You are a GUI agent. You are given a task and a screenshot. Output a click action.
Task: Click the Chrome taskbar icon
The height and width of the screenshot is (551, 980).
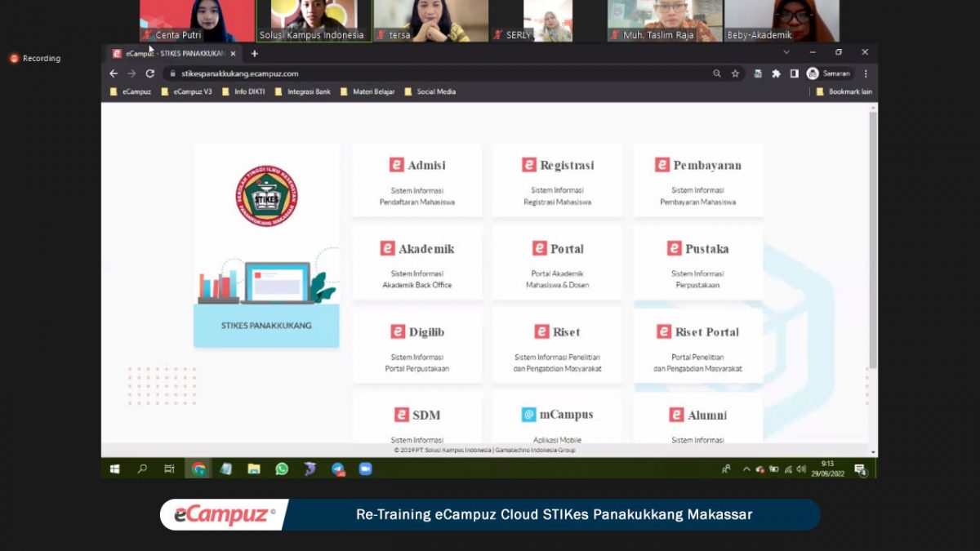click(x=198, y=469)
